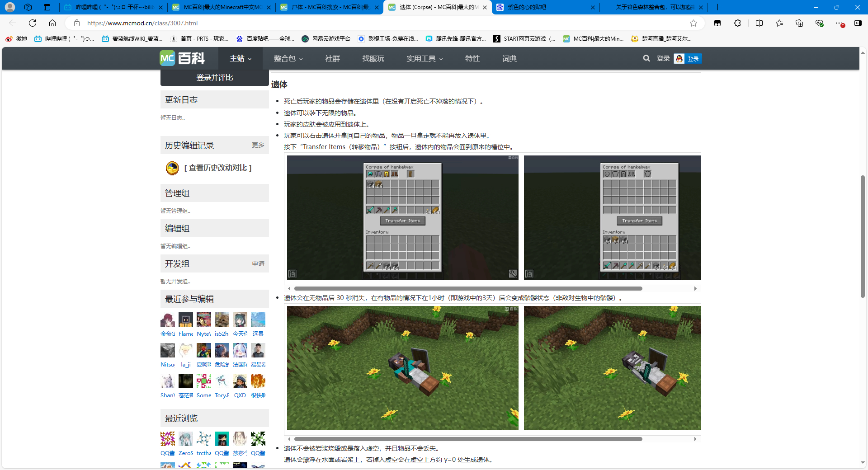
Task: Open the site search magnifier icon
Action: click(646, 58)
